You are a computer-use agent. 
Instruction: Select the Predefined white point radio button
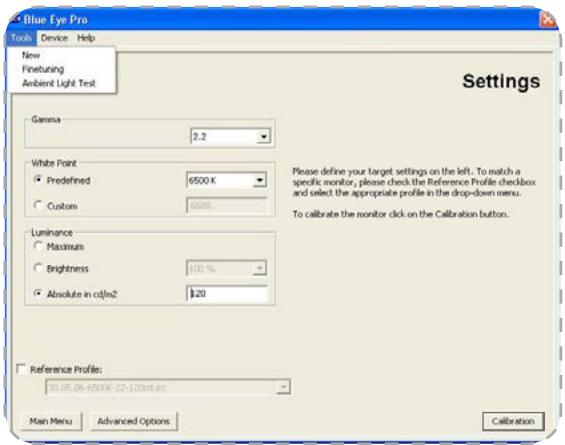38,180
